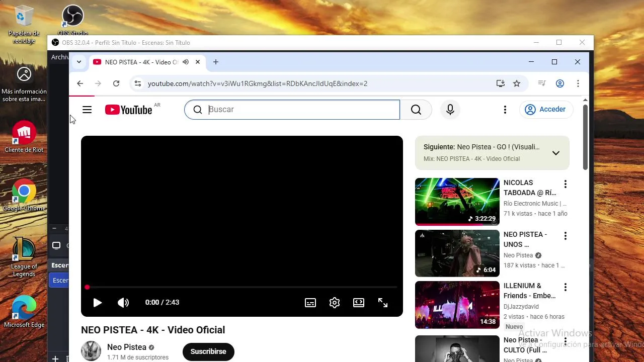Open options for ILLENIUM & Friends video

(566, 287)
